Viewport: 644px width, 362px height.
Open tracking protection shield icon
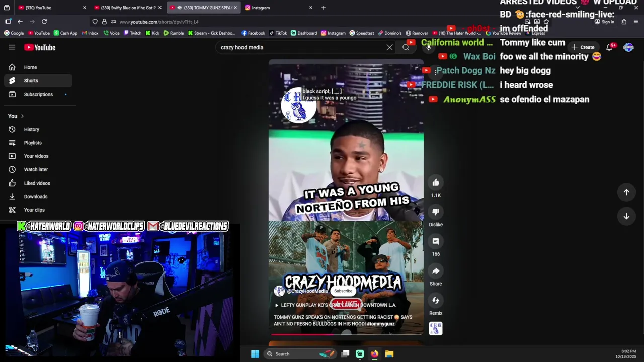point(95,22)
